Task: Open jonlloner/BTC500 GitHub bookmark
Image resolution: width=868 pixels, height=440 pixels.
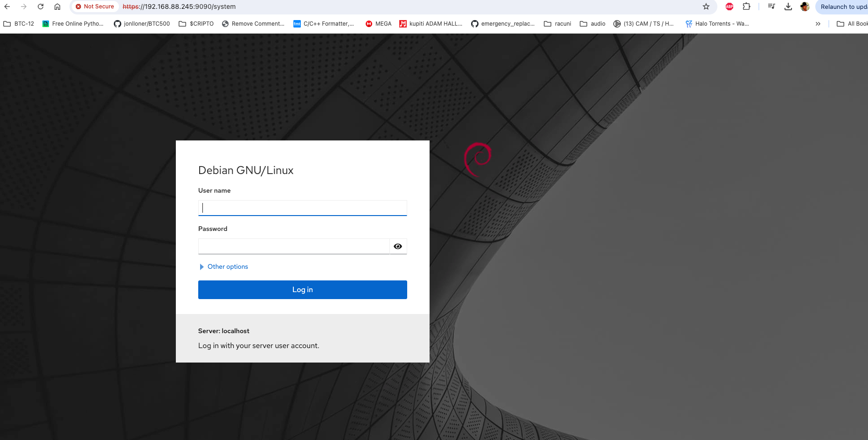Action: [142, 24]
